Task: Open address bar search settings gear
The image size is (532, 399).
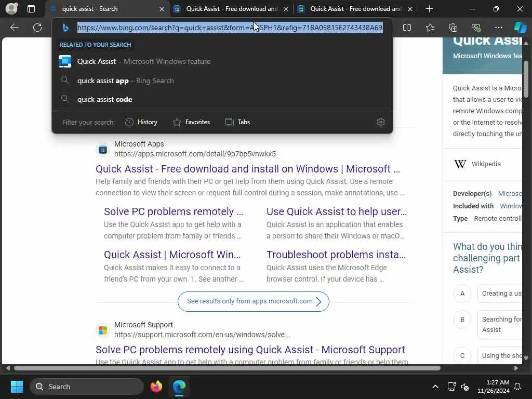Action: [381, 122]
